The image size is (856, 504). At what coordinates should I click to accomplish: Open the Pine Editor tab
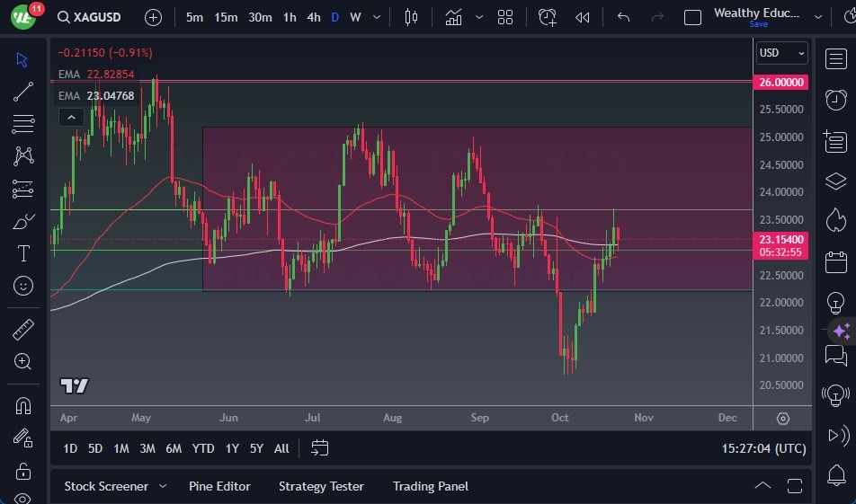tap(219, 486)
